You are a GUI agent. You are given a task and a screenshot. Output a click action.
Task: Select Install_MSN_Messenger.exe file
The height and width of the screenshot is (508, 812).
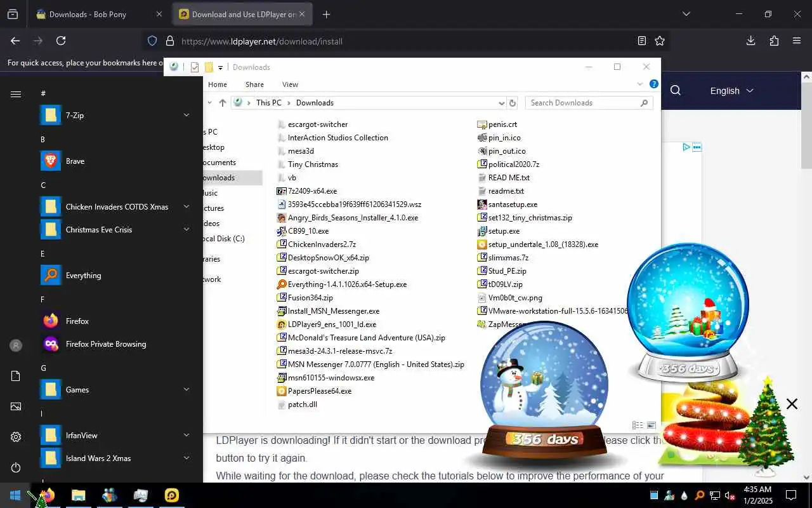pyautogui.click(x=329, y=311)
